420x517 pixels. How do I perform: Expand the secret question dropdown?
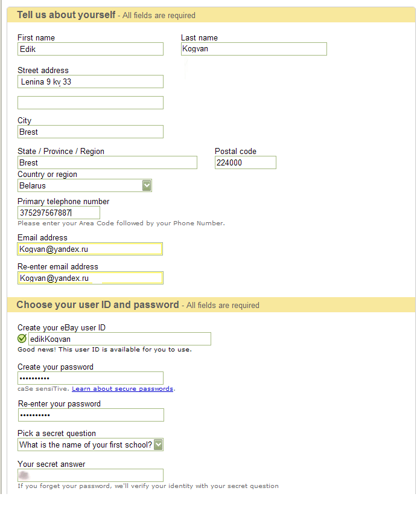tap(158, 445)
